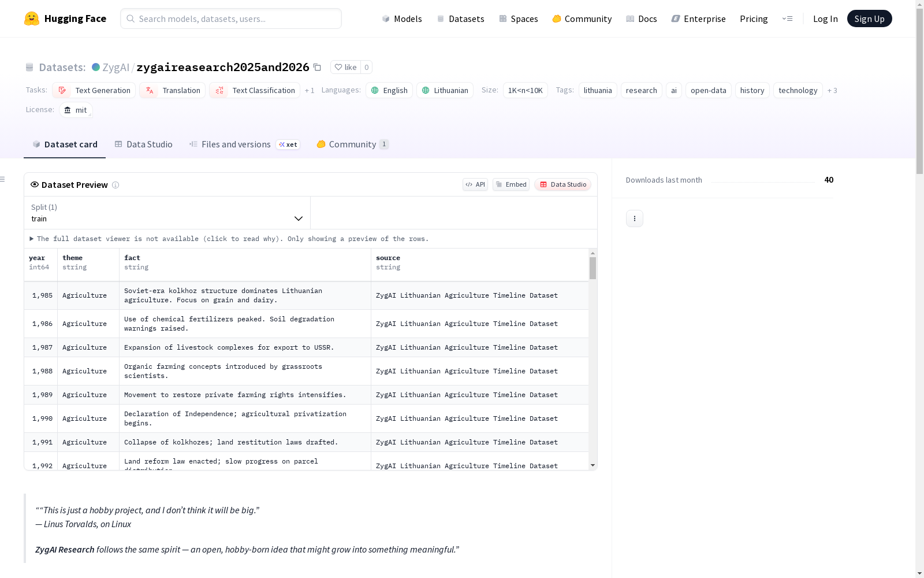This screenshot has width=924, height=578.
Task: Open dataset preview info icon
Action: click(x=115, y=185)
